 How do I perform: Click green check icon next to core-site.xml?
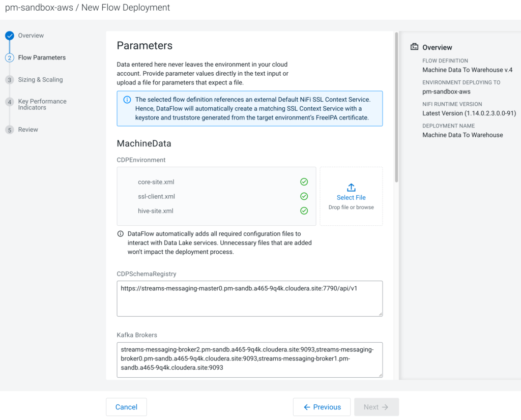click(304, 182)
